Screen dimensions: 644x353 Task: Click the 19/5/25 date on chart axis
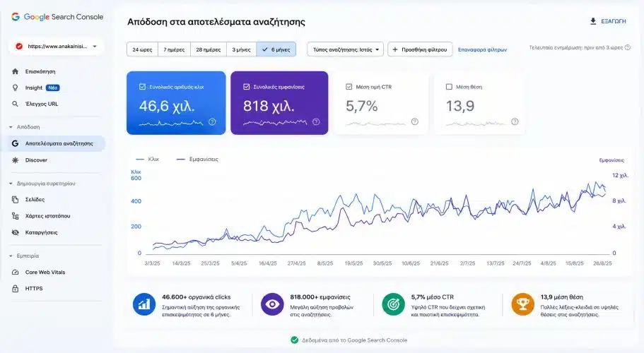353,263
